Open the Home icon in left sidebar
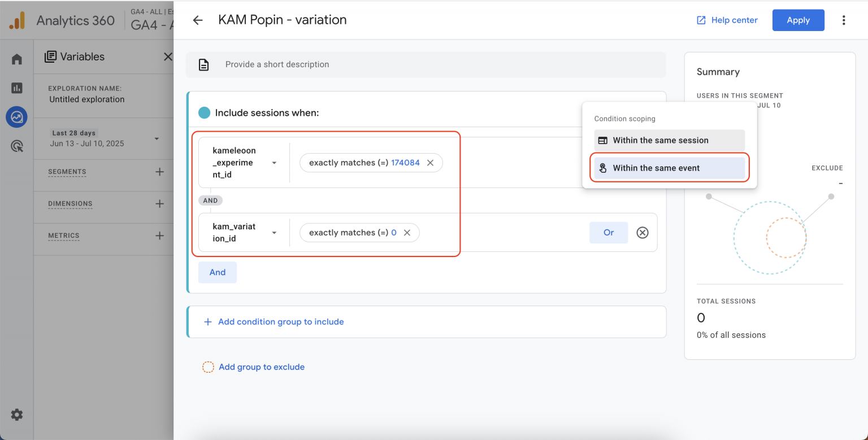Image resolution: width=868 pixels, height=440 pixels. point(17,59)
